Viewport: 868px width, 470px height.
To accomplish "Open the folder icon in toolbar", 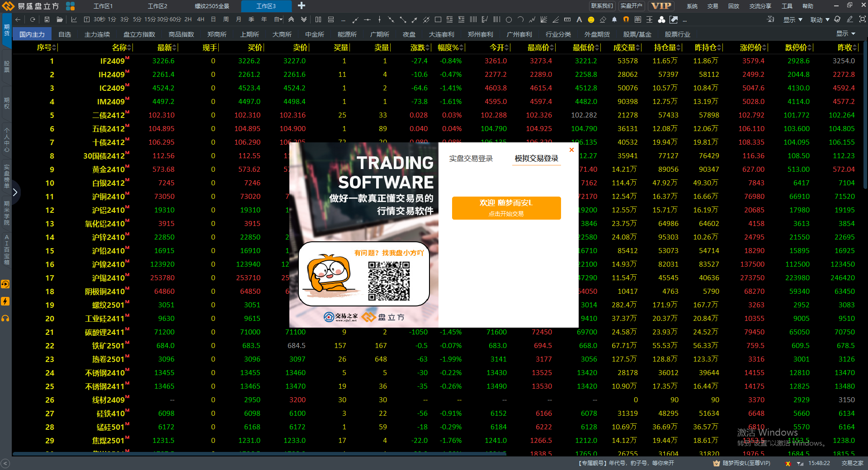I will tap(60, 19).
